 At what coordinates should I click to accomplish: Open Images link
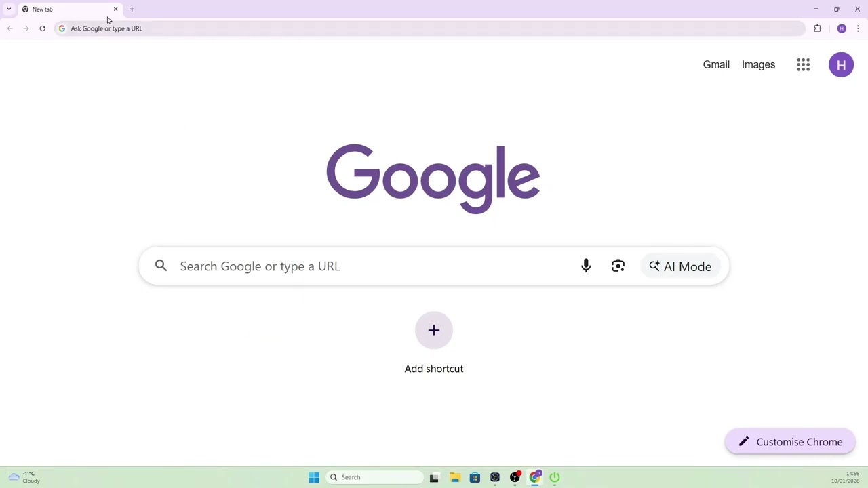[758, 64]
